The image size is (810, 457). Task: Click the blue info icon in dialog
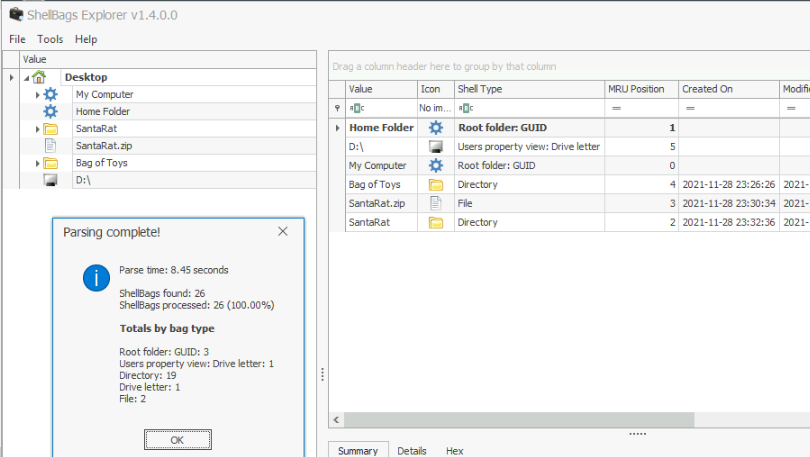(x=96, y=278)
